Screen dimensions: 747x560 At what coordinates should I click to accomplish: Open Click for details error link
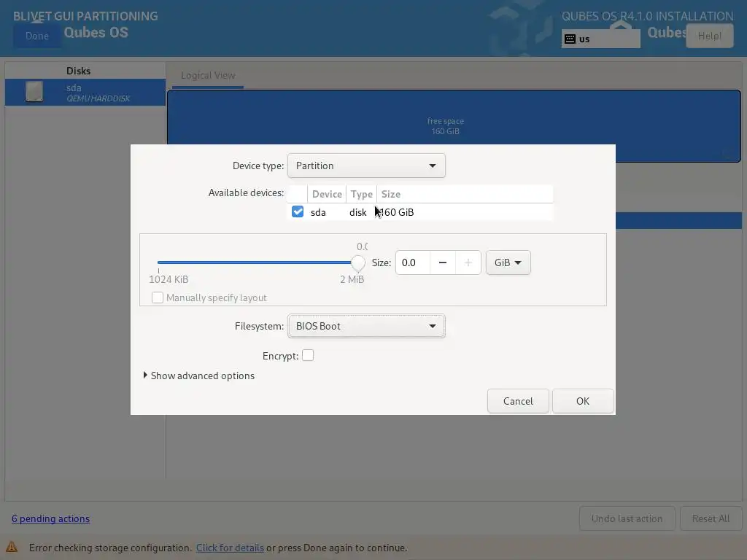click(230, 548)
